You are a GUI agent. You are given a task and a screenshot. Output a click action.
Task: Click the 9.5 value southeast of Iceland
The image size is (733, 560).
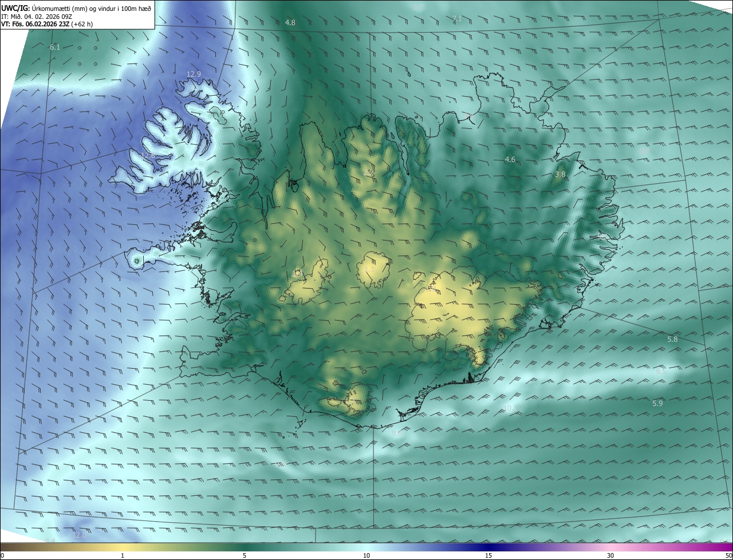(660, 371)
